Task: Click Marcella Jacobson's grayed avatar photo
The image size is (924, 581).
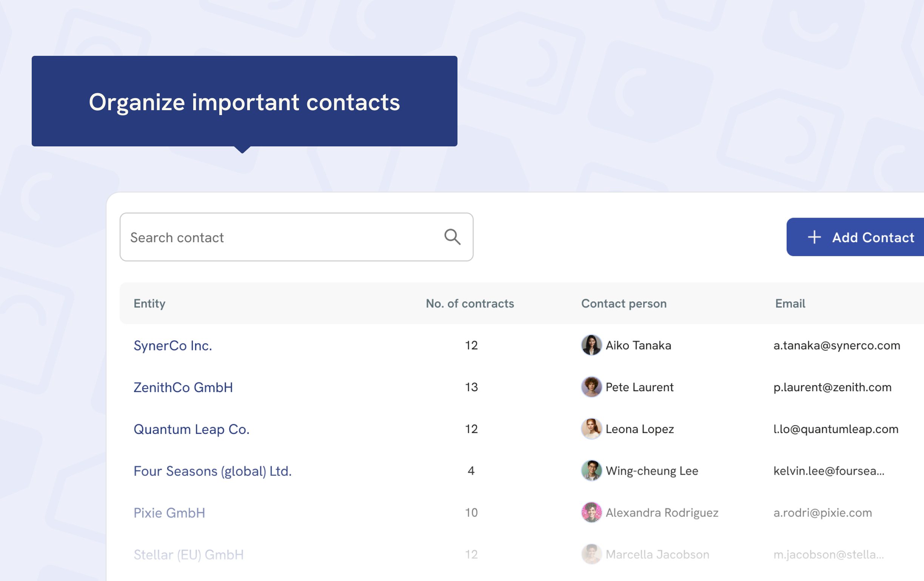Action: 591,554
